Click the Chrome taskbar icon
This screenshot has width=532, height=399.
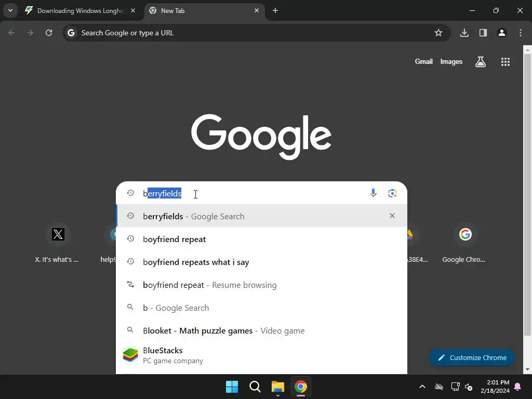(301, 387)
